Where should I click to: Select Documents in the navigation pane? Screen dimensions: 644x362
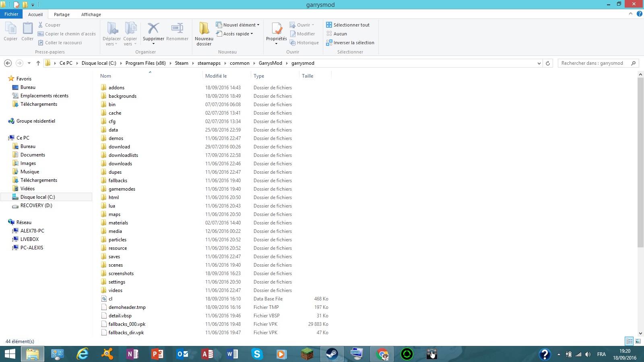(33, 155)
